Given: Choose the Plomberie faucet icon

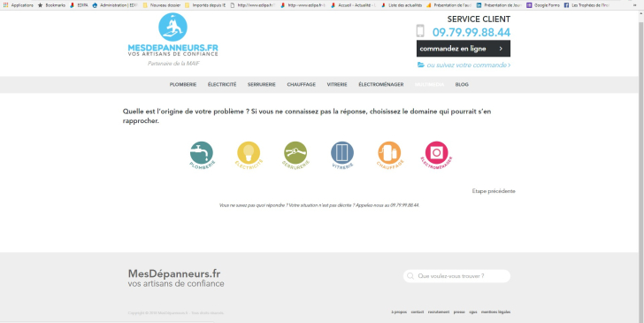Looking at the screenshot, I should 202,155.
